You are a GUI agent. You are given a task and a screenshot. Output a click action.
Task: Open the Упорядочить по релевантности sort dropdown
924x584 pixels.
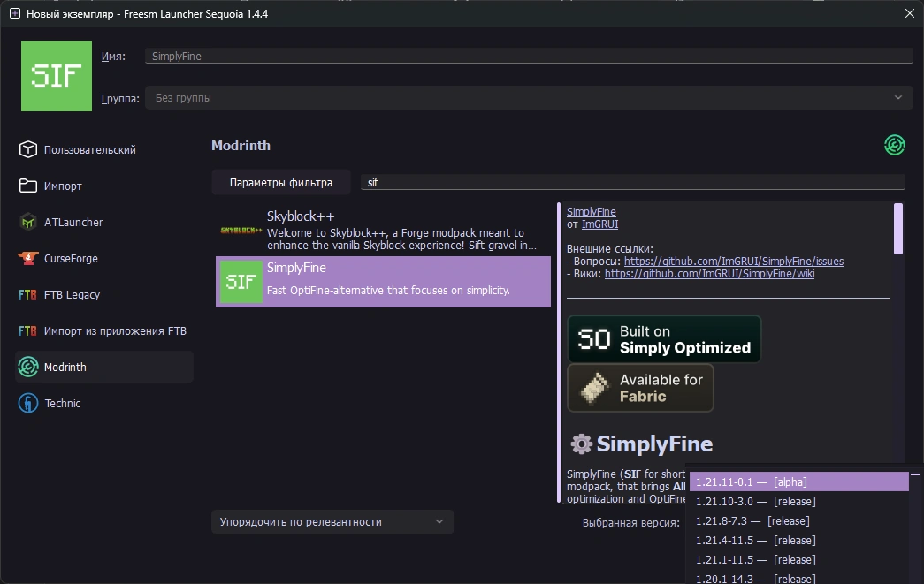pos(332,521)
